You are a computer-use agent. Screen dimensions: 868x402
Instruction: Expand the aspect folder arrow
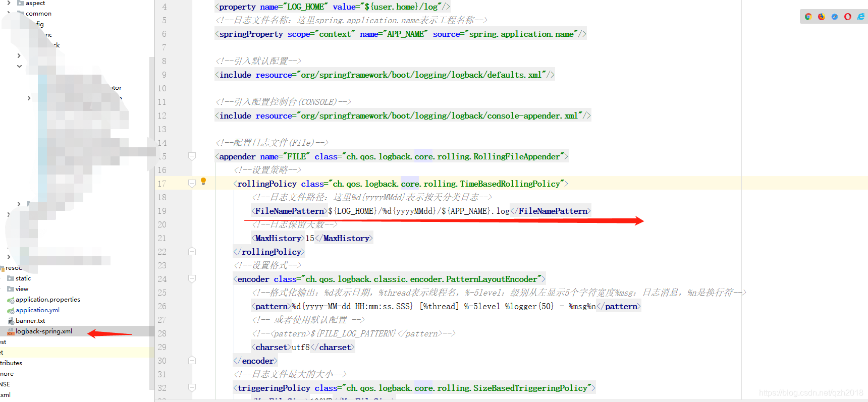tap(9, 3)
